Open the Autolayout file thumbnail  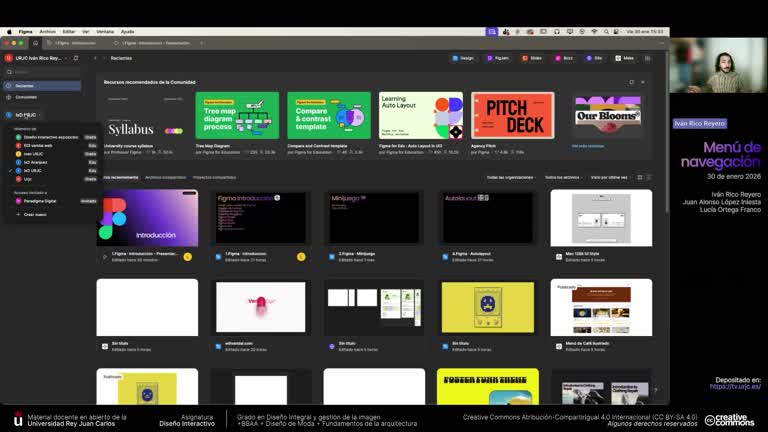click(488, 218)
